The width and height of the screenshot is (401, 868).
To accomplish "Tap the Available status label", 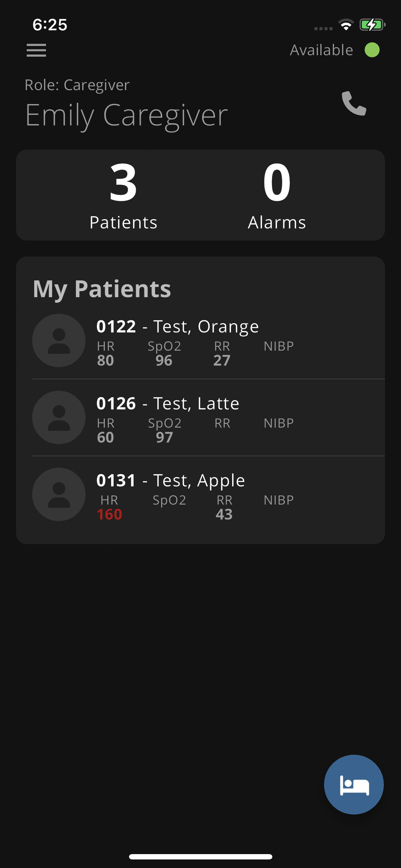I will (322, 50).
